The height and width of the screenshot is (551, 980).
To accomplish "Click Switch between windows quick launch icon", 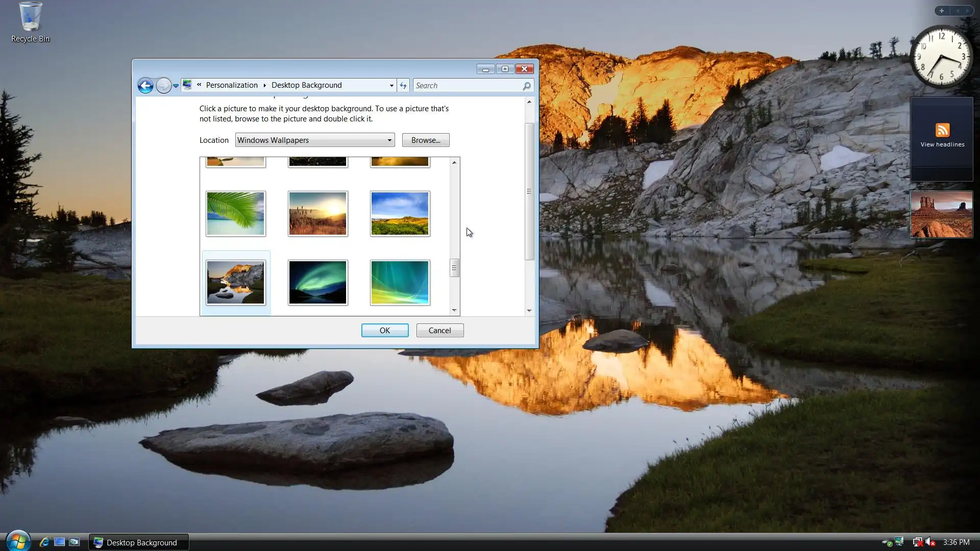I will tap(75, 542).
